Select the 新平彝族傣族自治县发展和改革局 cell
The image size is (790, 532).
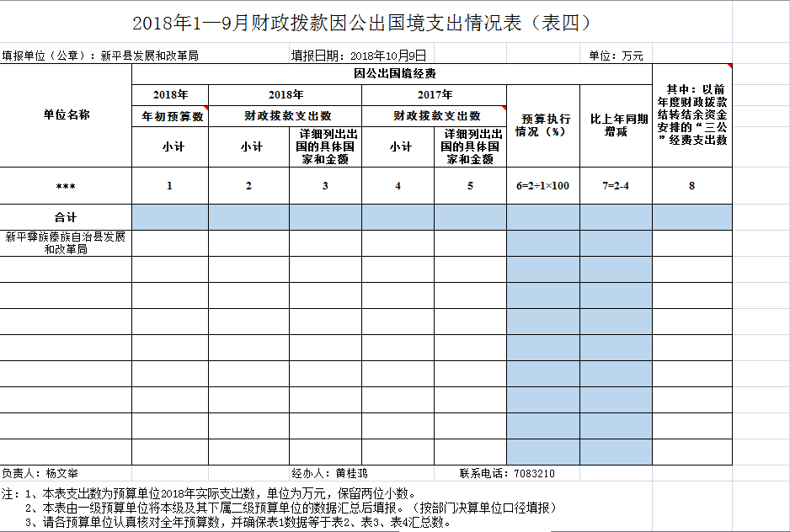tap(66, 243)
